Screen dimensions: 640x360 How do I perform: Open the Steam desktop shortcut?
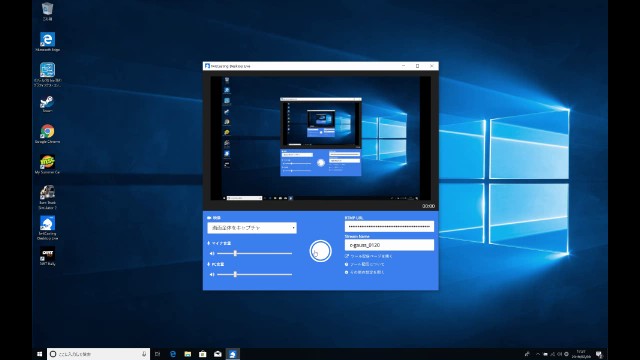[x=47, y=104]
